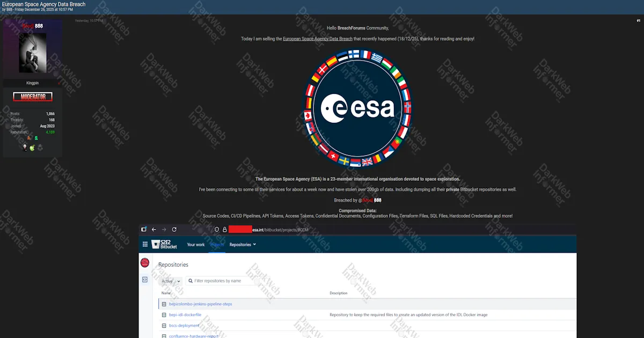This screenshot has height=338, width=644.
Task: Select the code icon in the left sidebar
Action: [x=144, y=280]
